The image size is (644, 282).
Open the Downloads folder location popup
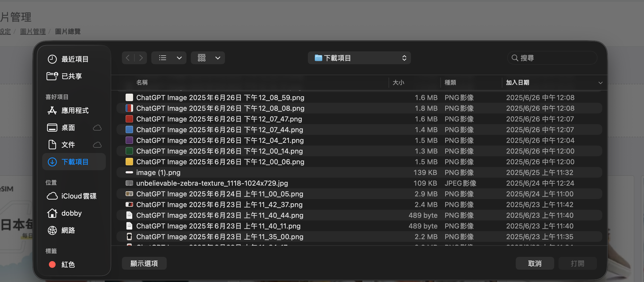(359, 58)
